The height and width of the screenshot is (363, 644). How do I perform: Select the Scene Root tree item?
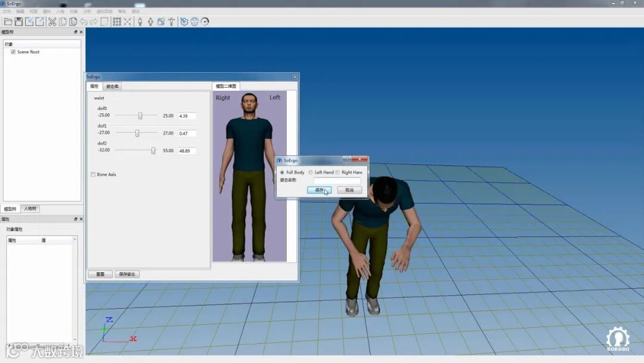coord(29,52)
